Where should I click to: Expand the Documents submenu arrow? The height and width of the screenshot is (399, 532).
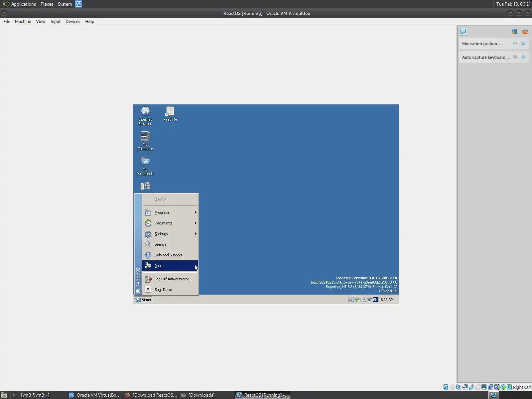tap(196, 223)
